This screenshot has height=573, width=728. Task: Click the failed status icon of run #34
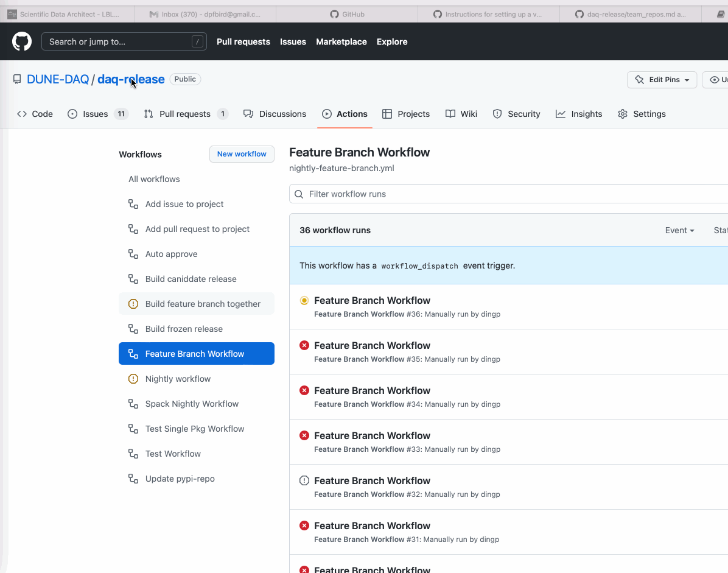304,390
